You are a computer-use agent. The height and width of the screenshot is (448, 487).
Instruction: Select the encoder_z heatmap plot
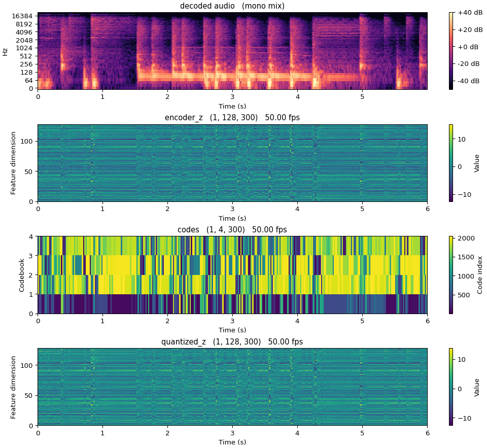point(233,163)
